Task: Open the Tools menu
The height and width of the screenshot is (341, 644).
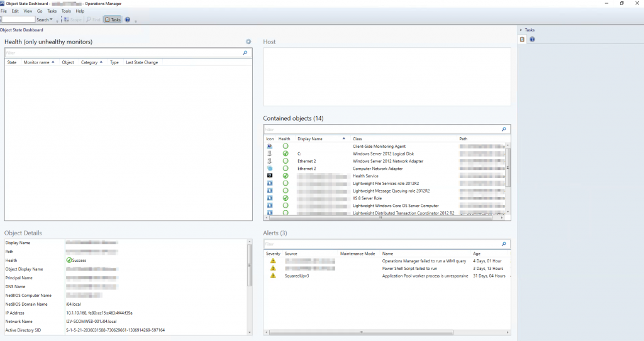Action: coord(66,11)
